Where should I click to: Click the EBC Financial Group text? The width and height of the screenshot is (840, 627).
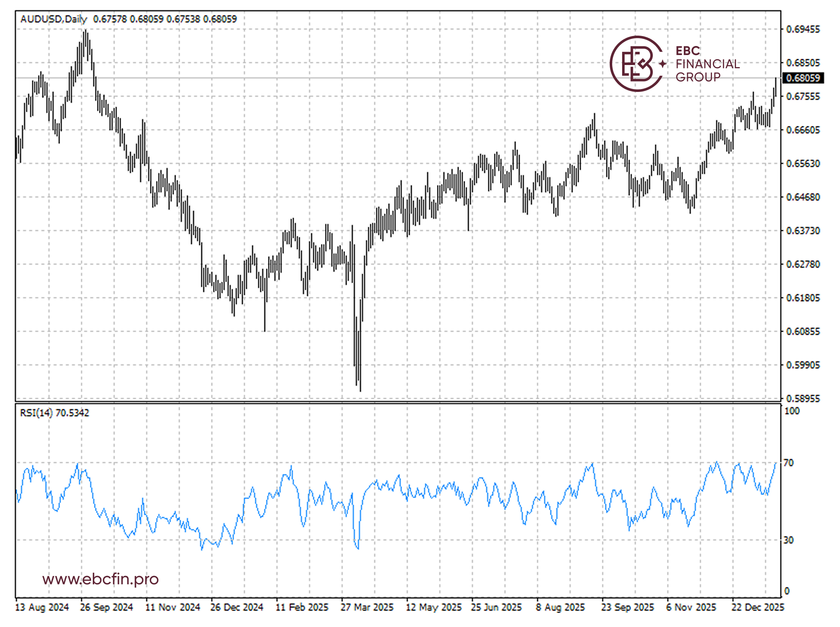[x=707, y=64]
